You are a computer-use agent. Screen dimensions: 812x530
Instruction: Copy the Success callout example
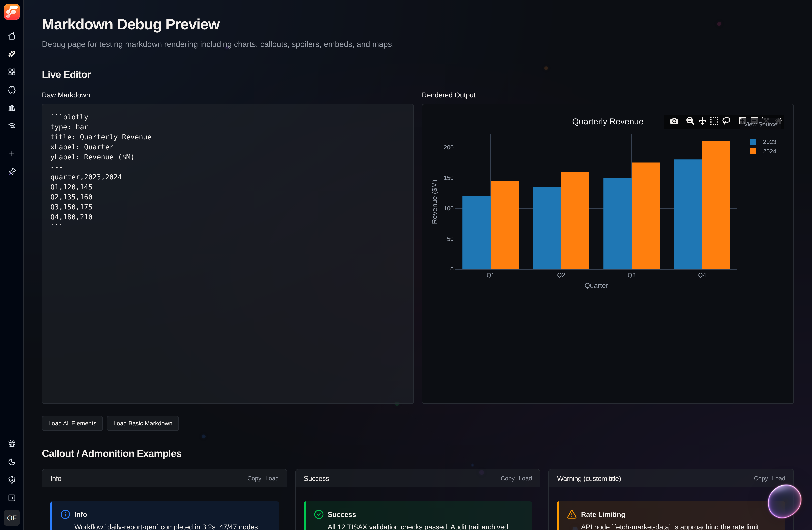507,478
